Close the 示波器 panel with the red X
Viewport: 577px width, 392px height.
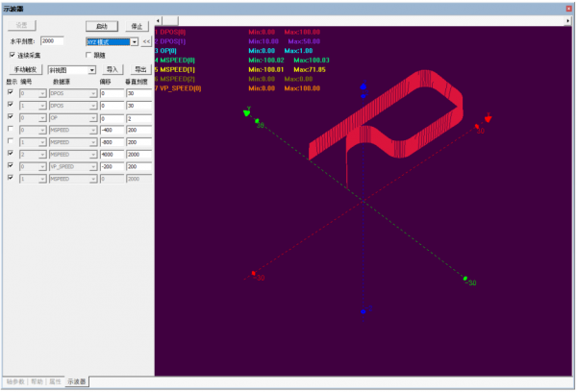(567, 6)
